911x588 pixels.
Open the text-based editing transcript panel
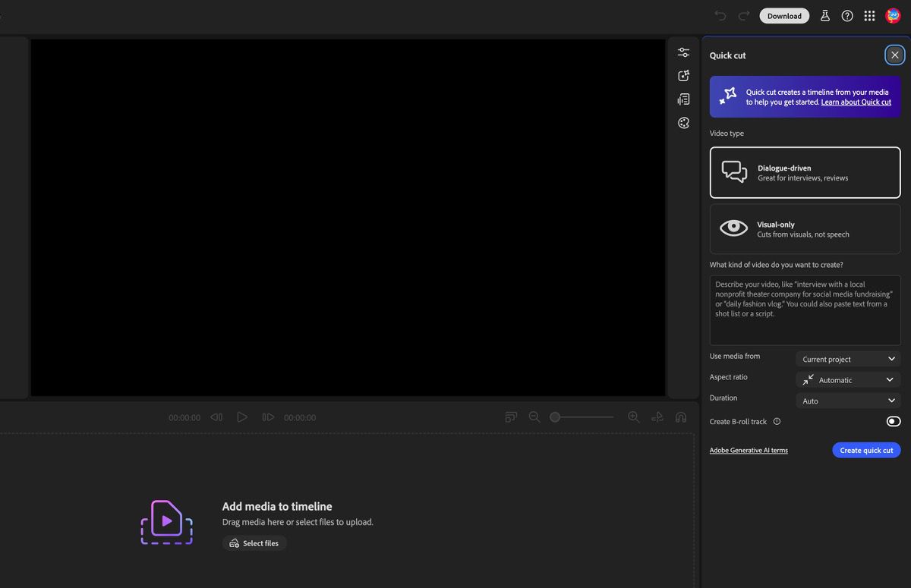click(683, 99)
